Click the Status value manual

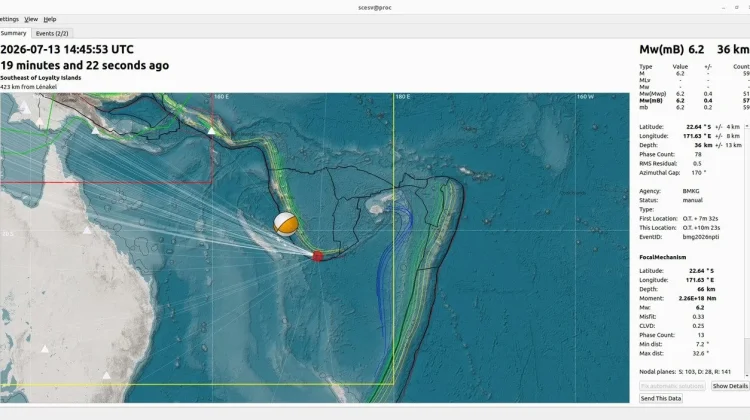(693, 200)
